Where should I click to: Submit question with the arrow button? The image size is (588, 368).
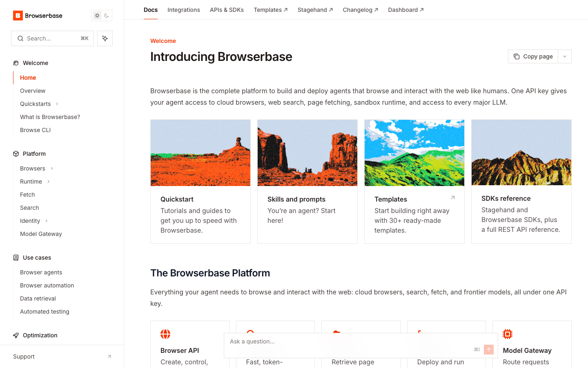pos(489,350)
